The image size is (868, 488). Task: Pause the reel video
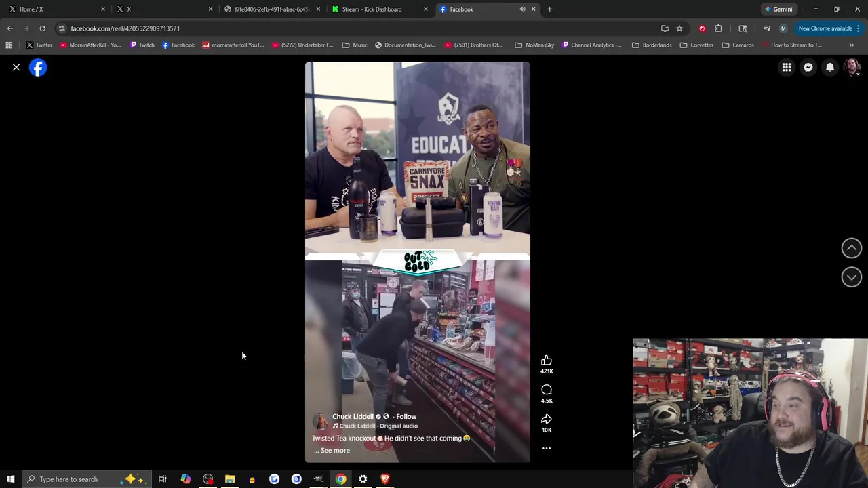coord(417,262)
